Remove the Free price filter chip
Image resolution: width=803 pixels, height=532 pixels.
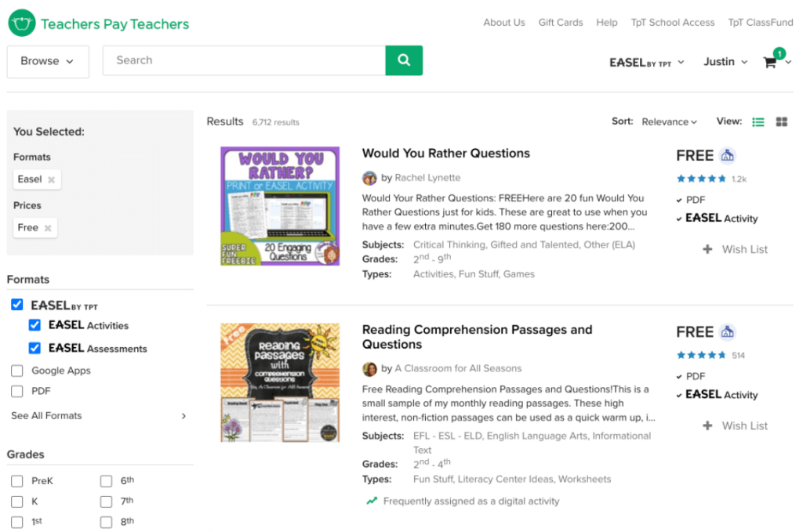coord(48,228)
